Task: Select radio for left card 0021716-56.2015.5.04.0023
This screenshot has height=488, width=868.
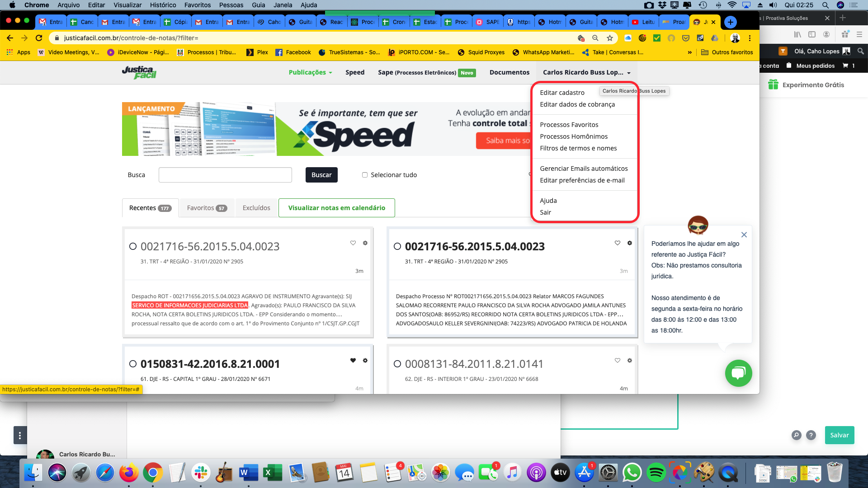Action: 133,246
